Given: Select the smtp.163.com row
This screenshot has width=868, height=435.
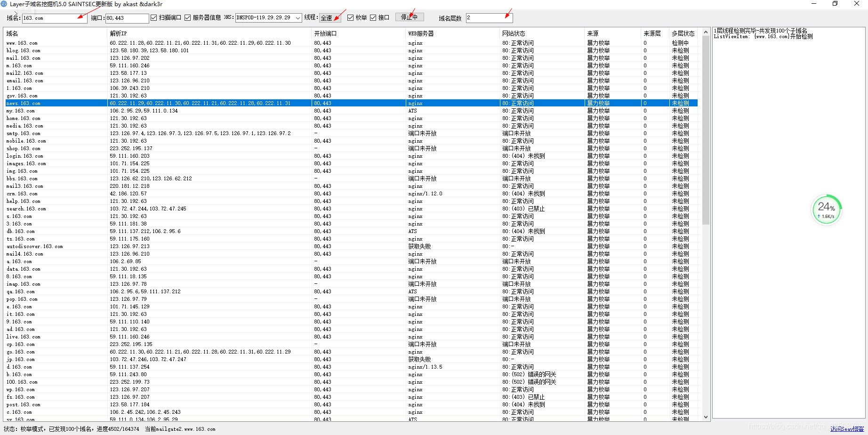Looking at the screenshot, I should tap(351, 133).
